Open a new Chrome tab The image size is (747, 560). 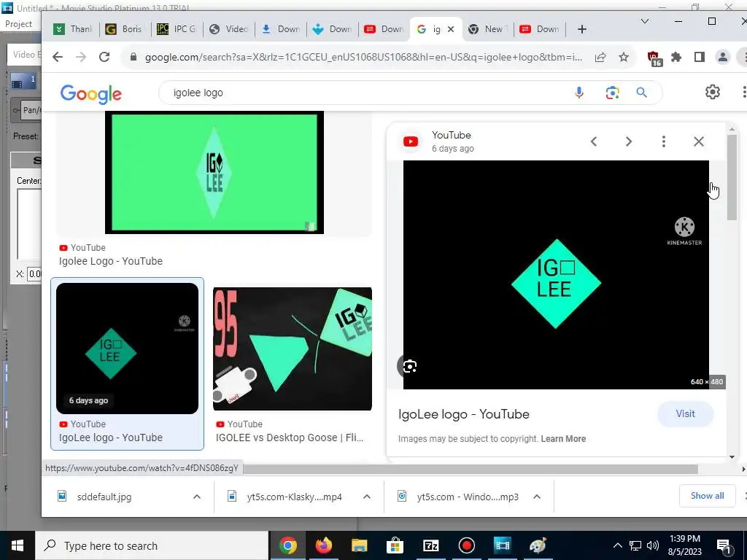click(581, 29)
